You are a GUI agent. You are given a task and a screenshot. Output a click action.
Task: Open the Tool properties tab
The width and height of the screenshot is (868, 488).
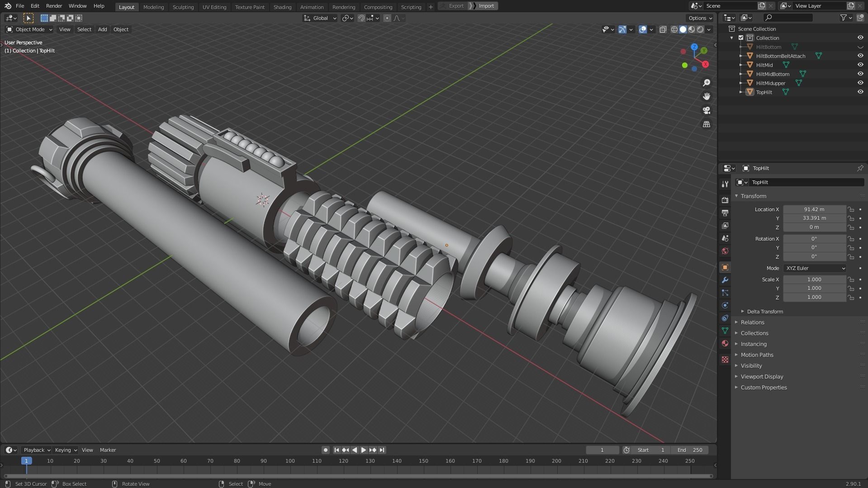(x=725, y=184)
